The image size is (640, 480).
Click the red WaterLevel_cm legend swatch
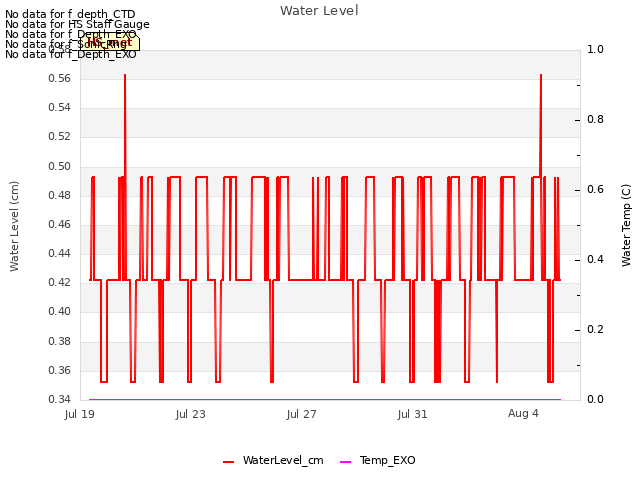[229, 462]
